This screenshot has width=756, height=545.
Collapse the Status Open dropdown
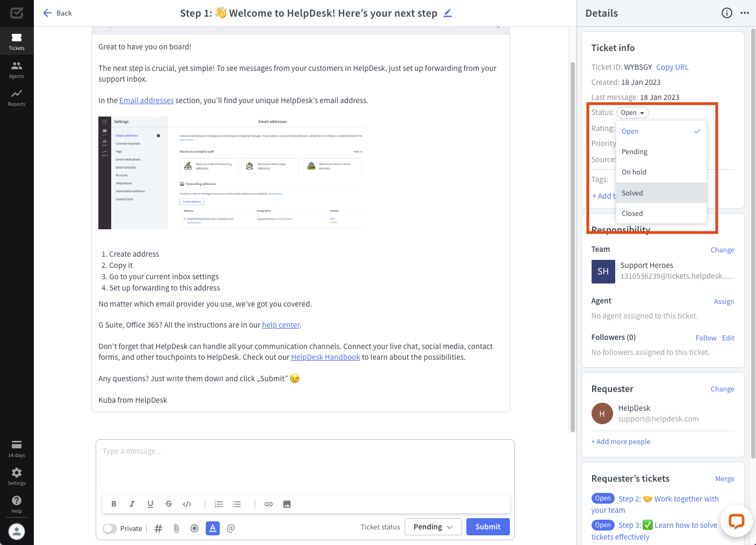click(x=632, y=113)
